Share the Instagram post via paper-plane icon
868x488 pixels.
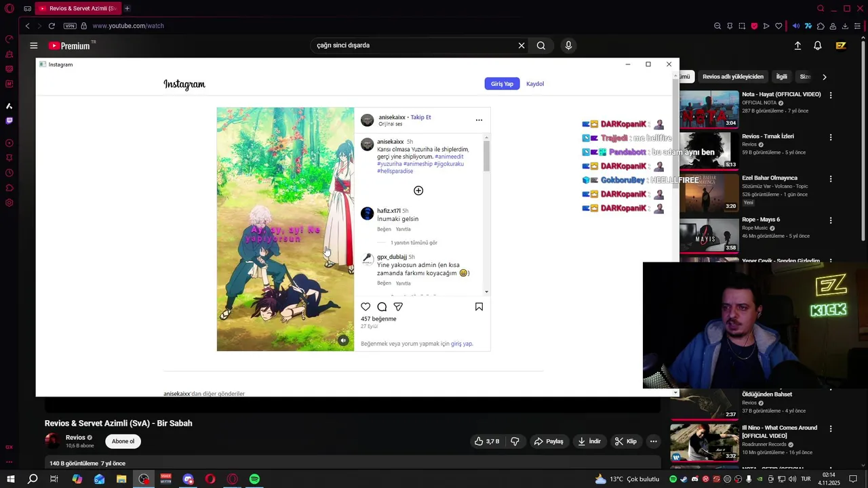(398, 307)
